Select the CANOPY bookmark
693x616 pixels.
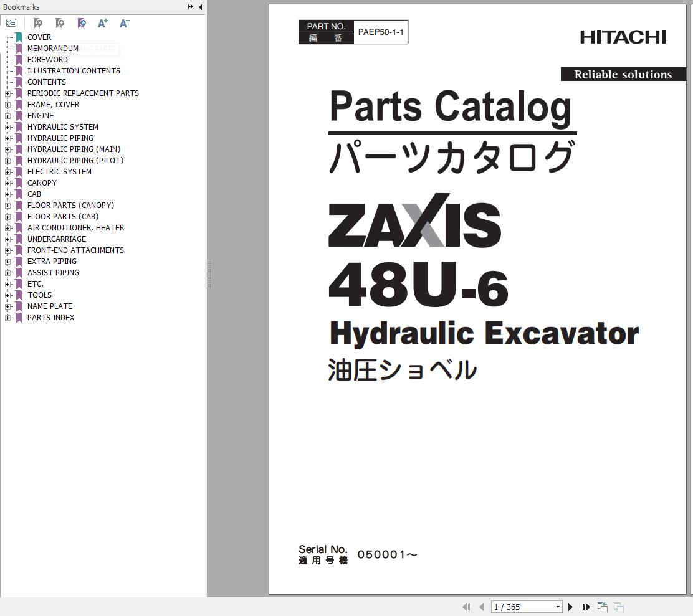(42, 183)
